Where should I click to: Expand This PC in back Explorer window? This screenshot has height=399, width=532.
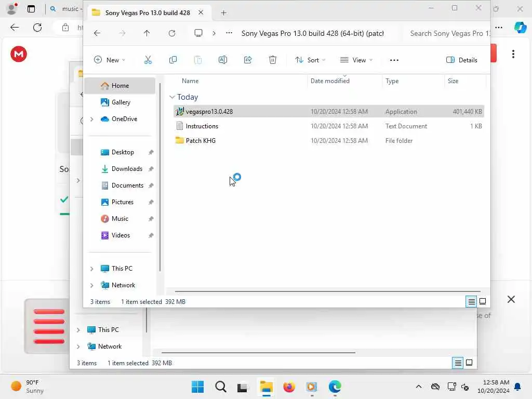tap(78, 330)
